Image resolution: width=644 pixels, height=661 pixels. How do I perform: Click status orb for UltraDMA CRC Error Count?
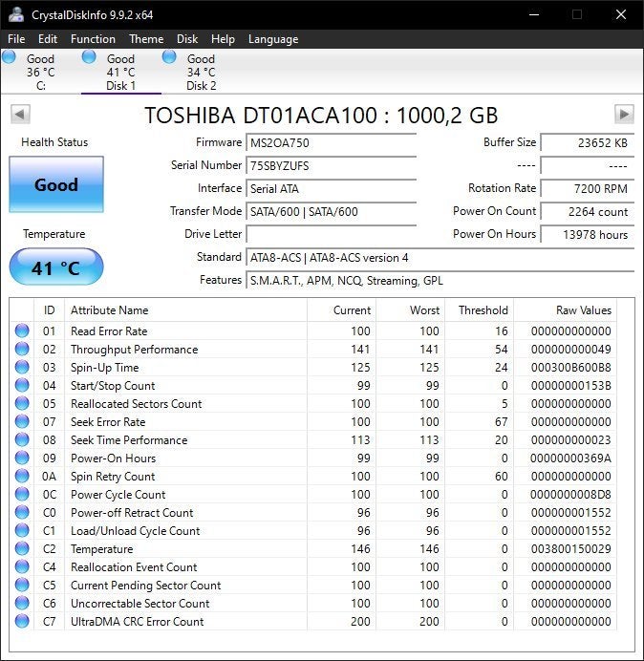click(22, 621)
